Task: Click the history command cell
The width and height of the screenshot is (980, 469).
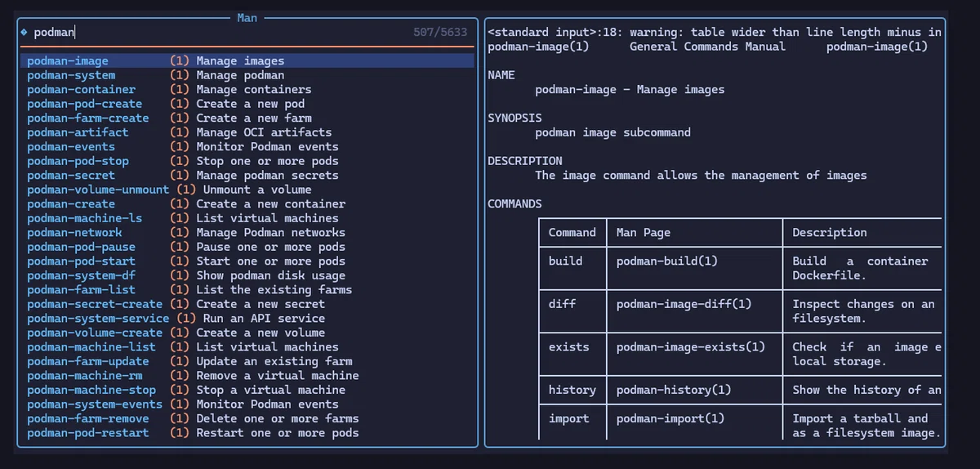Action: pos(572,390)
